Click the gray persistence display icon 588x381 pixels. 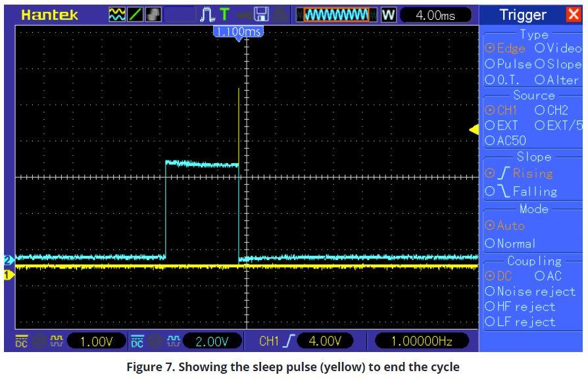153,14
